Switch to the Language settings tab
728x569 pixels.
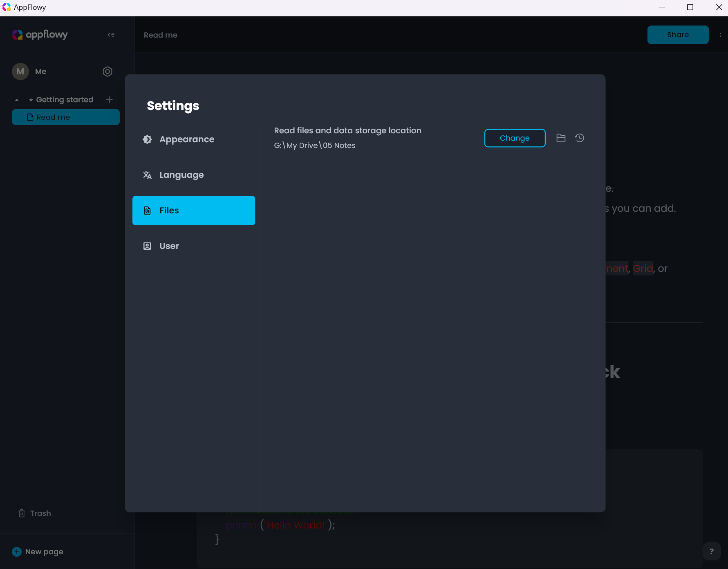click(x=181, y=175)
